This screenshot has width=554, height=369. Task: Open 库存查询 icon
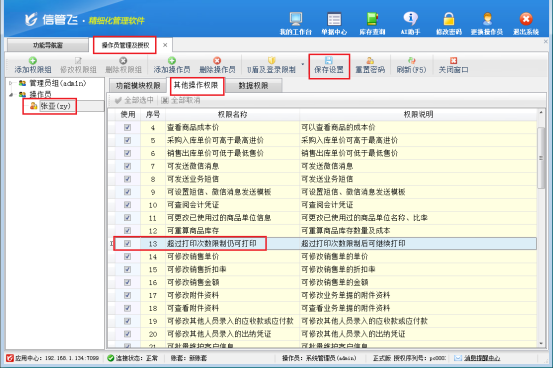(372, 23)
